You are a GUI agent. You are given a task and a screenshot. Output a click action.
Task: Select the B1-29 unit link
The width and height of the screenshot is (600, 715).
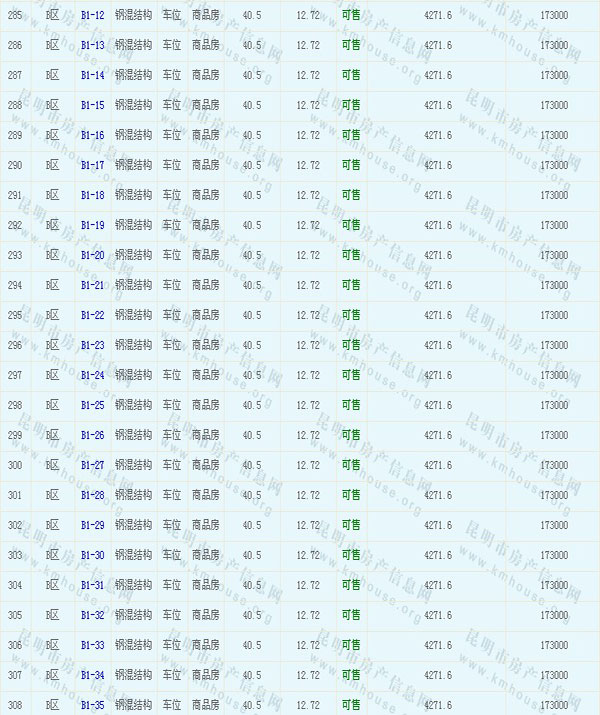(x=92, y=525)
